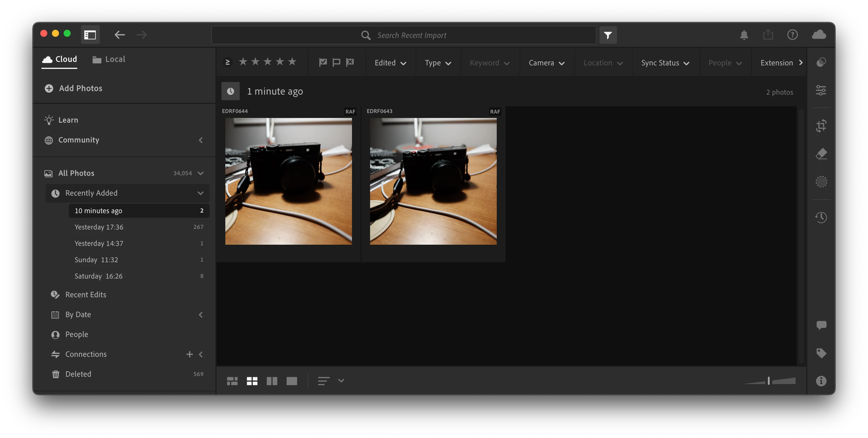Select Yesterday 17:36 import
The image size is (868, 438).
click(x=99, y=227)
